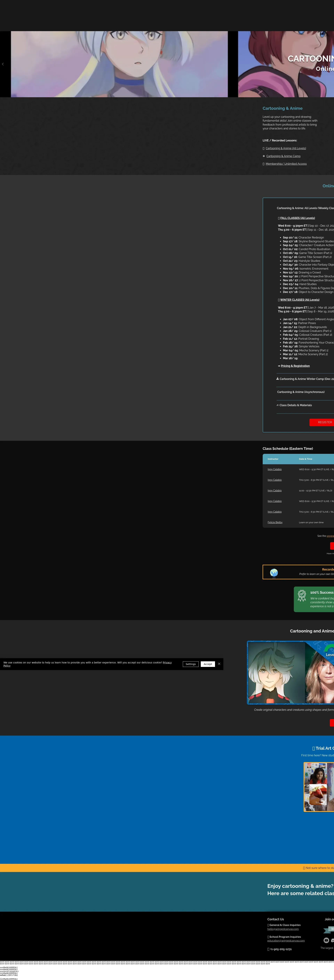Open the Privacy Policy link
The image size is (334, 980).
pyautogui.click(x=167, y=662)
